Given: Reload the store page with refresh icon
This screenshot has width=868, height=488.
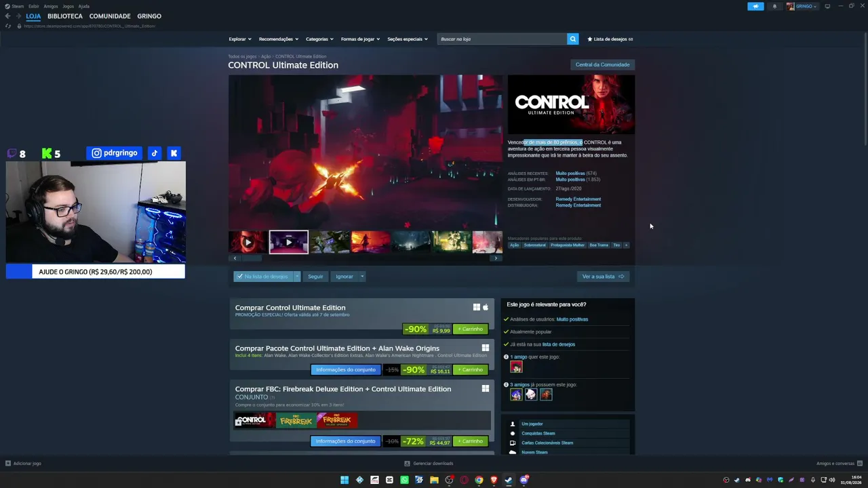Looking at the screenshot, I should [x=8, y=26].
